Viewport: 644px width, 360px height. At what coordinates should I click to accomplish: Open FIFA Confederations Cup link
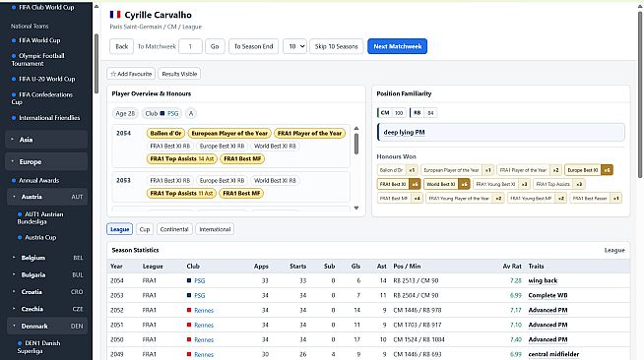[x=42, y=98]
